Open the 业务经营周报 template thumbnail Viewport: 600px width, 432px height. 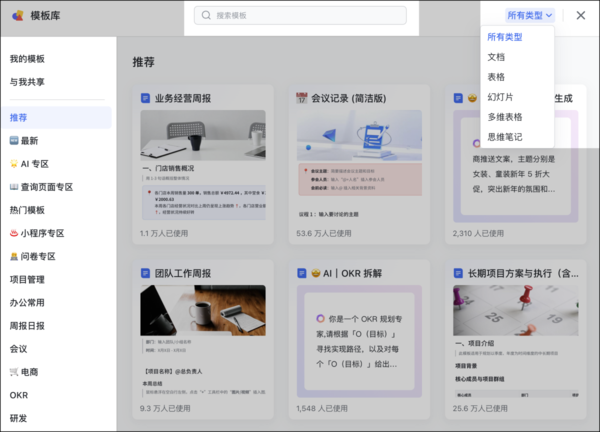click(x=203, y=165)
